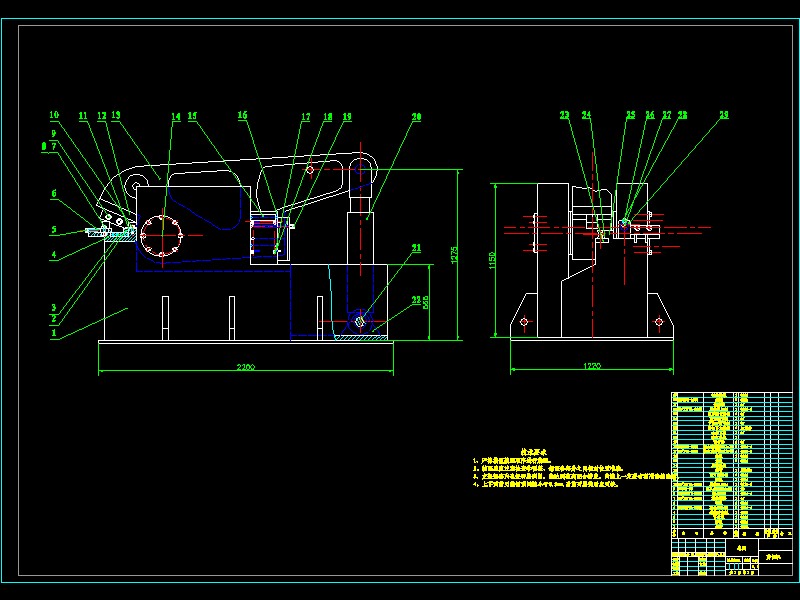Select part number label 2
This screenshot has height=600, width=800.
tap(54, 319)
